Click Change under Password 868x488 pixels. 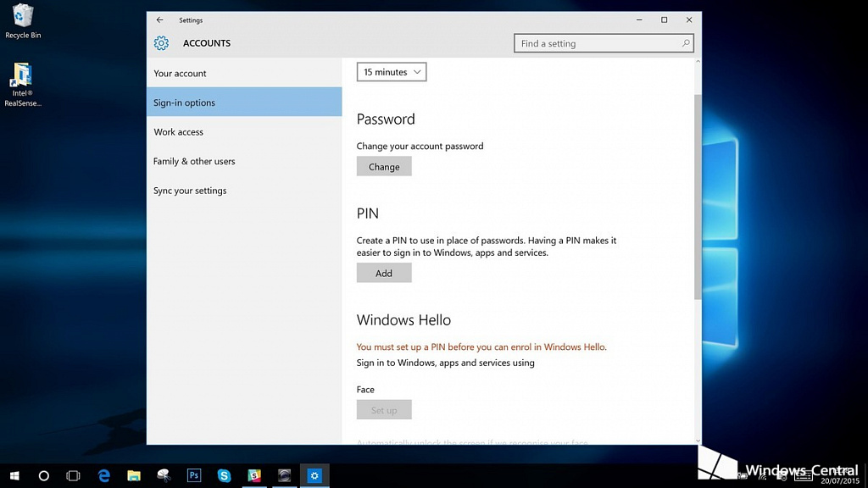(x=384, y=167)
